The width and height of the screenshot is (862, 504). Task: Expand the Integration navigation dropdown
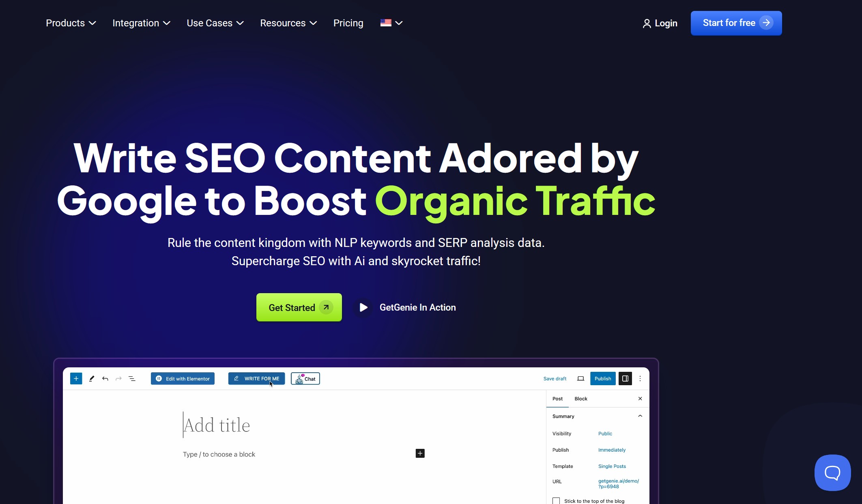coord(141,23)
